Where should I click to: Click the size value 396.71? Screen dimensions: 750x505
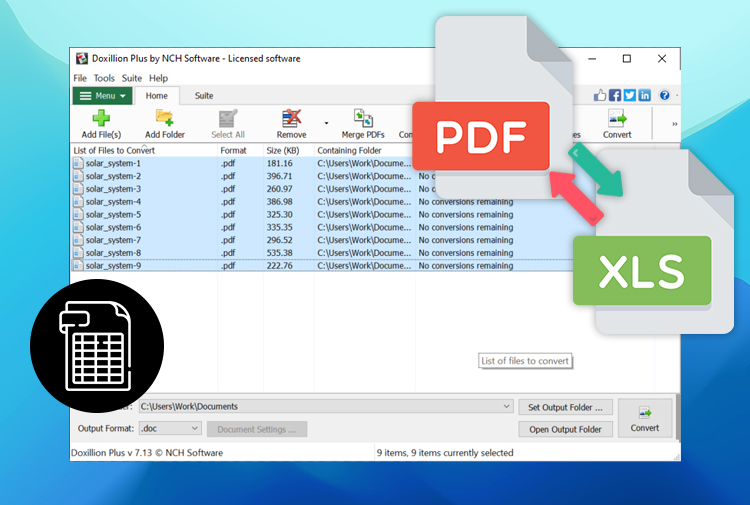click(x=279, y=176)
